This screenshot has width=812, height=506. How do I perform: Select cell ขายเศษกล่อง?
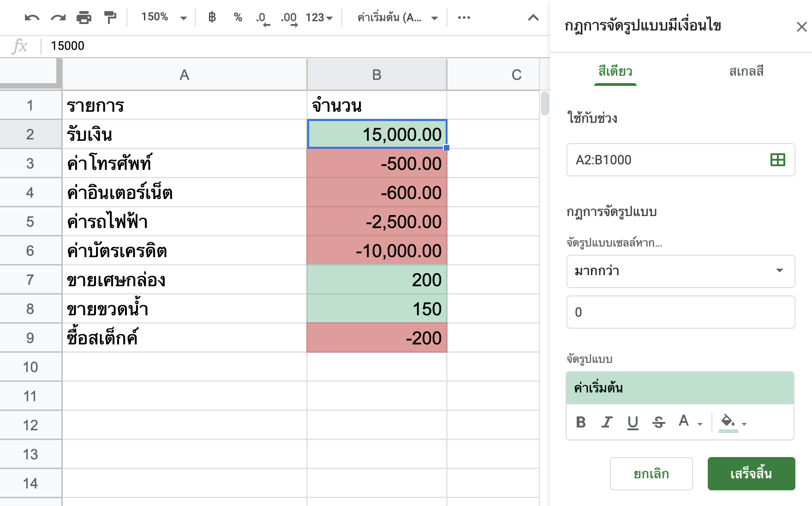[185, 280]
